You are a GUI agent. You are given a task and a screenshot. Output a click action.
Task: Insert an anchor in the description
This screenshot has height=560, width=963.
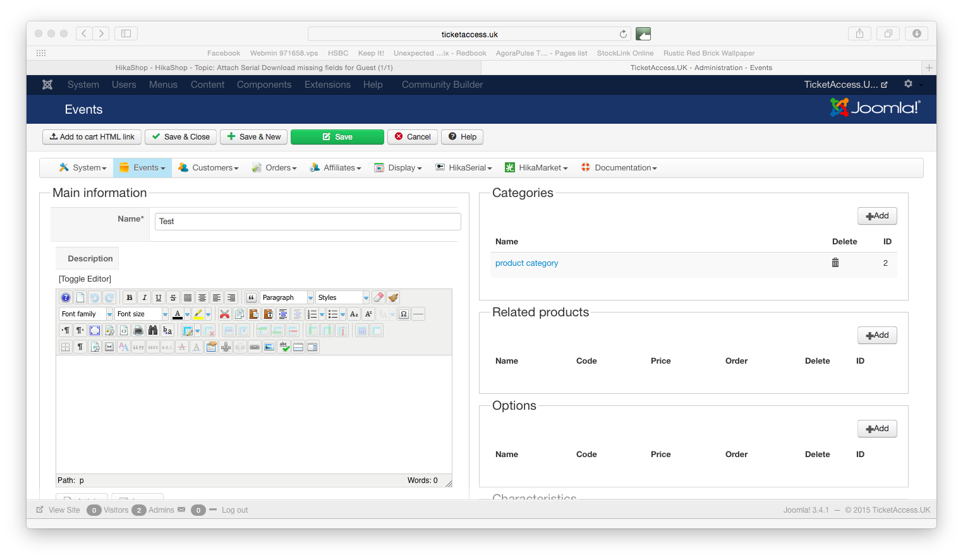(226, 347)
